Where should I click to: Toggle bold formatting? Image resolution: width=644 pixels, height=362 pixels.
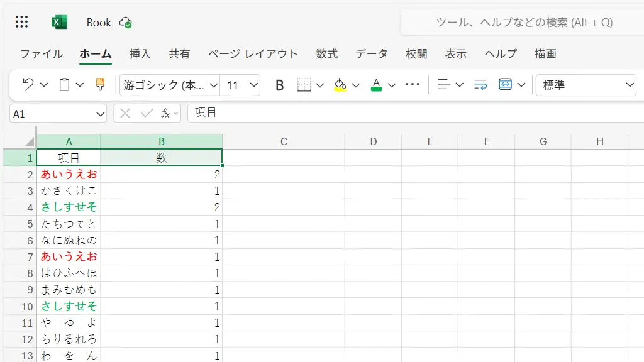279,85
